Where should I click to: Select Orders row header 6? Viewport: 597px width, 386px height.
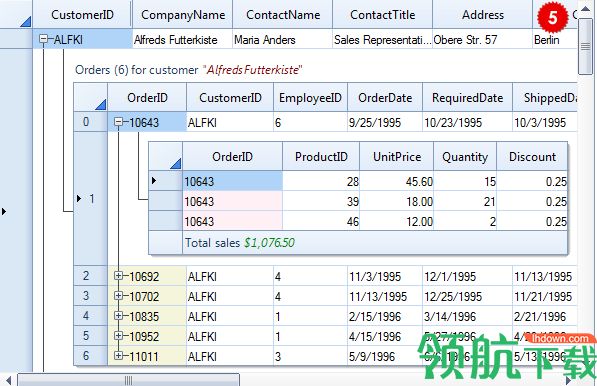91,356
